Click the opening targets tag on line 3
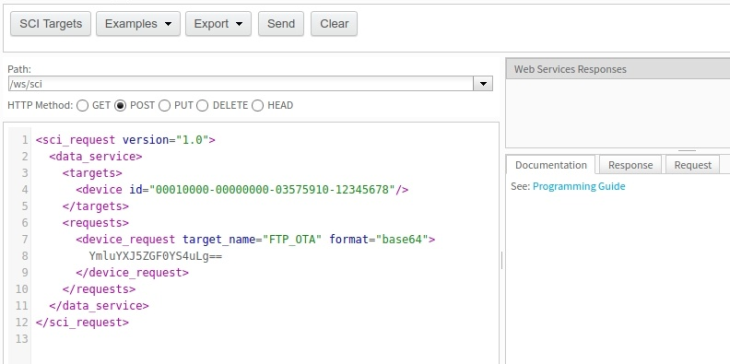The image size is (730, 364). coord(92,173)
